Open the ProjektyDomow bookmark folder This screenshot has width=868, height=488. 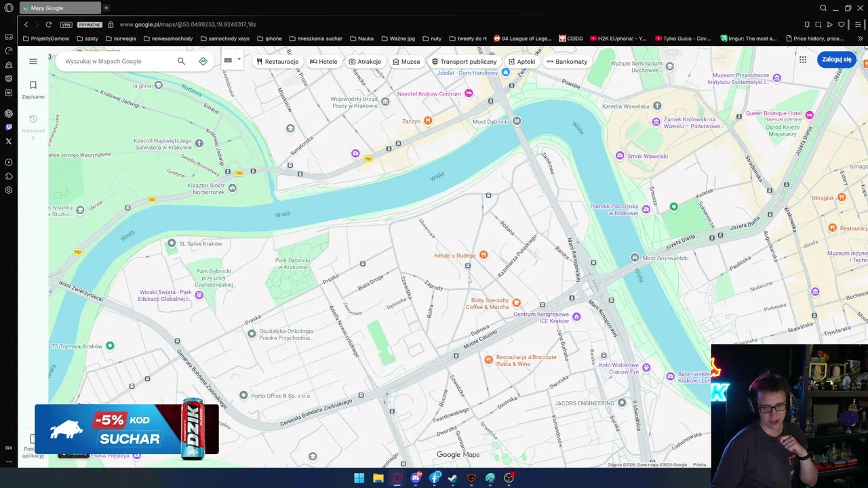point(45,39)
